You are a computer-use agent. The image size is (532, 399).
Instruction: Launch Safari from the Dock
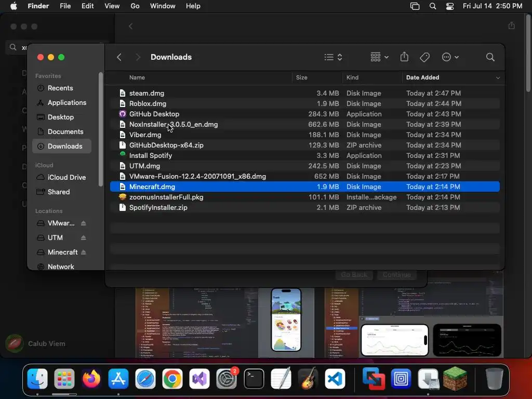point(145,378)
